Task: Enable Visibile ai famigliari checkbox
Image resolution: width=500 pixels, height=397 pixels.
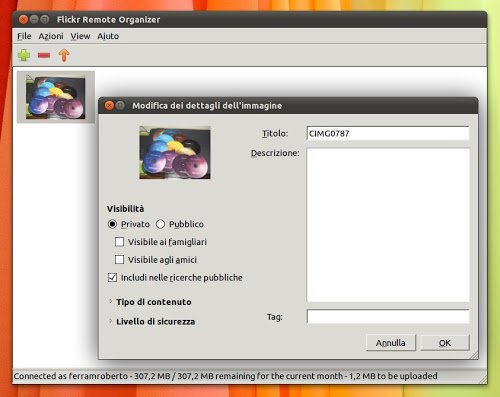Action: click(119, 242)
